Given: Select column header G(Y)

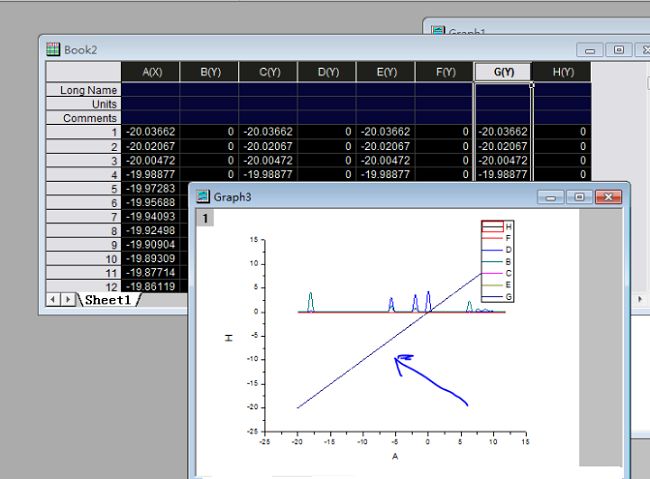Looking at the screenshot, I should click(503, 72).
